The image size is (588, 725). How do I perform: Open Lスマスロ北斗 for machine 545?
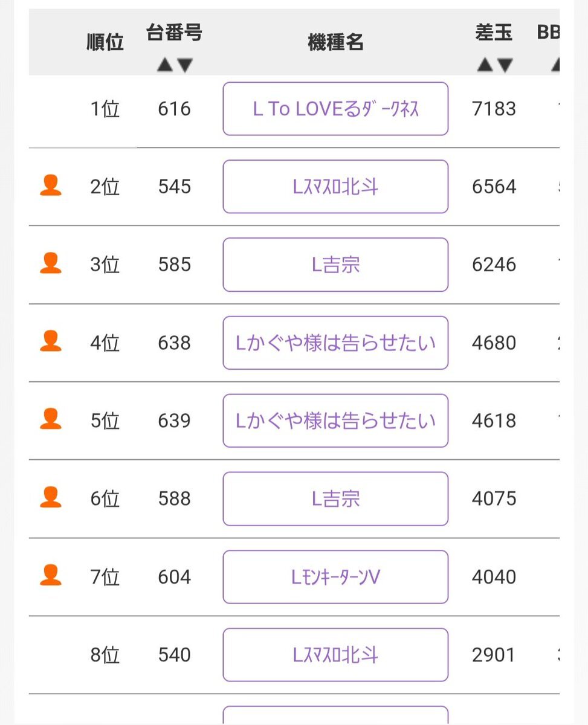pyautogui.click(x=335, y=187)
